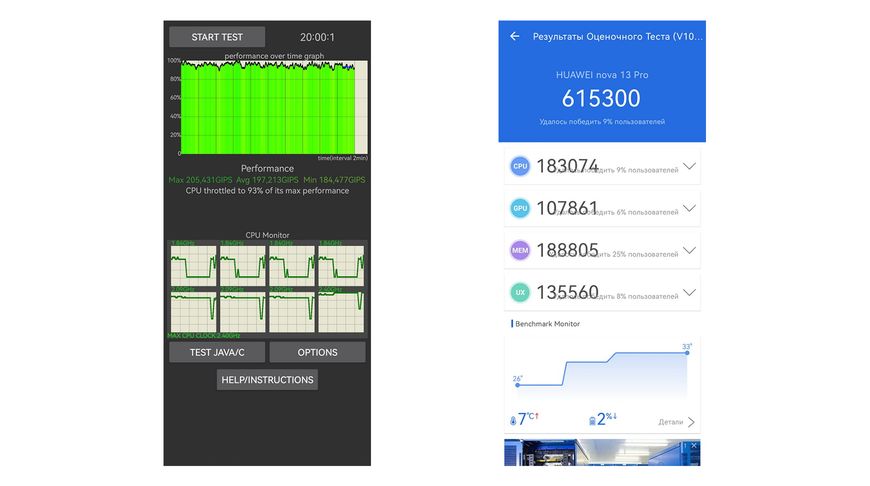The image size is (870, 486).
Task: Click the CPU Monitor label
Action: pos(267,235)
